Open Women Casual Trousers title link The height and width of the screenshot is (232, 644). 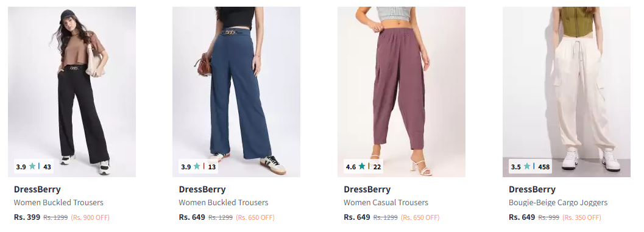coord(386,202)
